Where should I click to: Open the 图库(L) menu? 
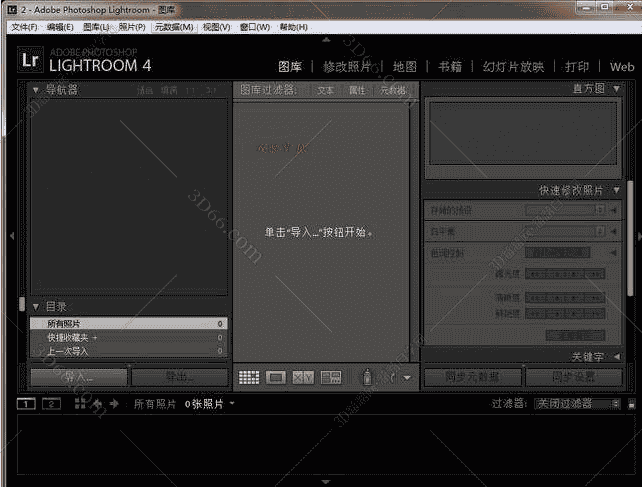point(96,27)
